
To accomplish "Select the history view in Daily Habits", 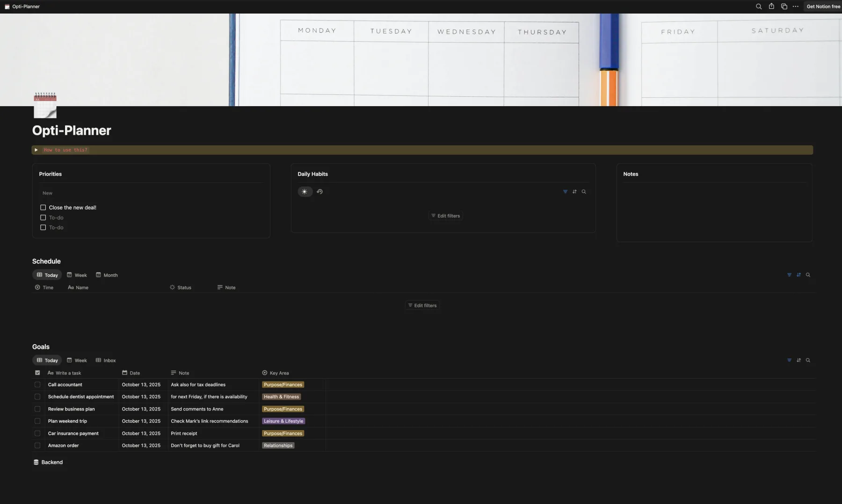I will click(319, 192).
